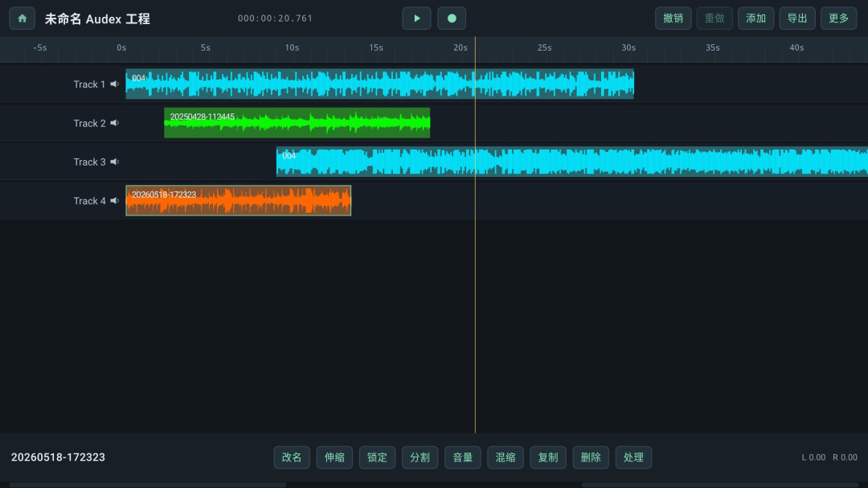This screenshot has width=868, height=488.
Task: Click the 重做 (redo) button
Action: click(714, 18)
